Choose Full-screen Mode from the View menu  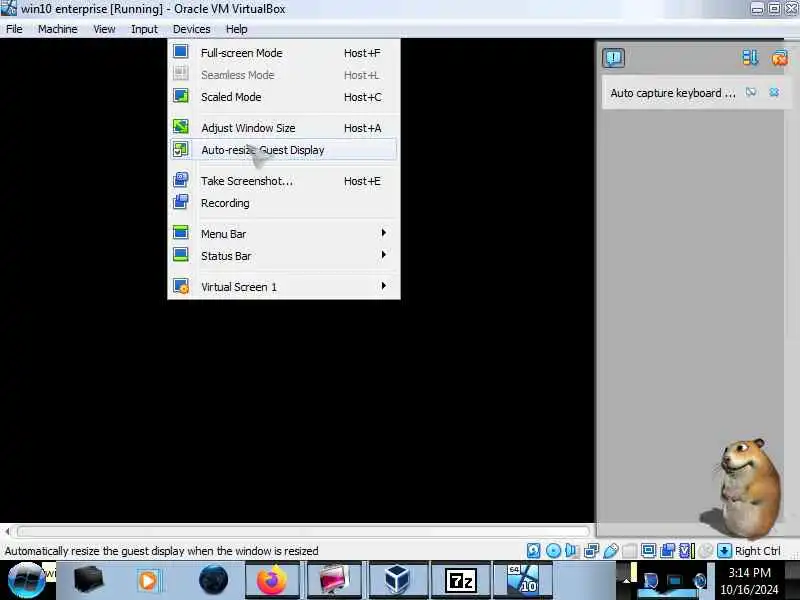point(284,53)
